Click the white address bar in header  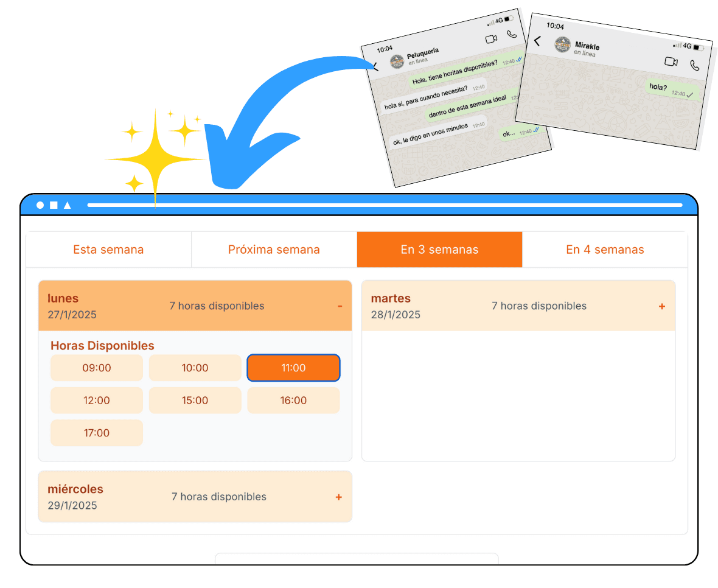[385, 205]
